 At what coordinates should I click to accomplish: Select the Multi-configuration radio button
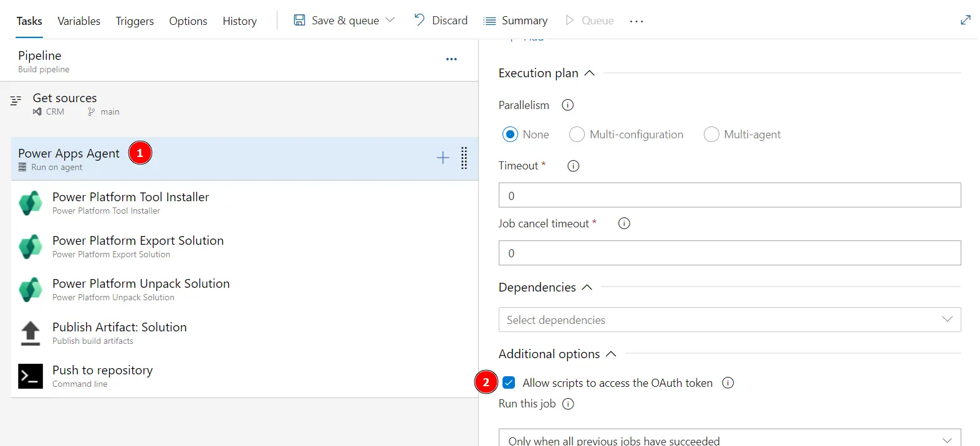[x=577, y=135]
